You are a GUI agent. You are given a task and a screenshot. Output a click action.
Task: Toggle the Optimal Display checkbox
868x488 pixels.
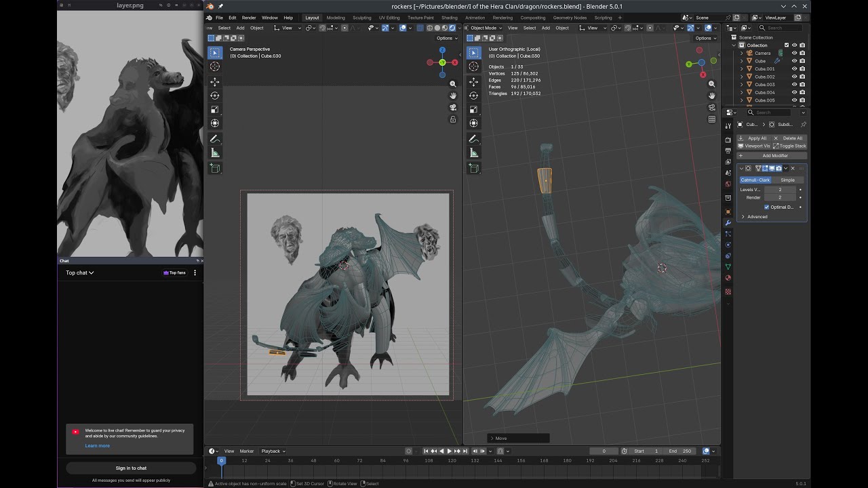[767, 207]
